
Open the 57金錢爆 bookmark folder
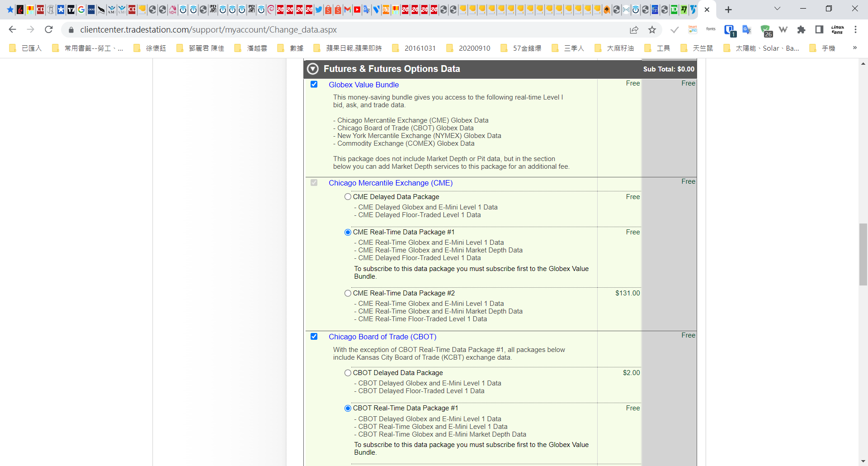click(x=521, y=48)
